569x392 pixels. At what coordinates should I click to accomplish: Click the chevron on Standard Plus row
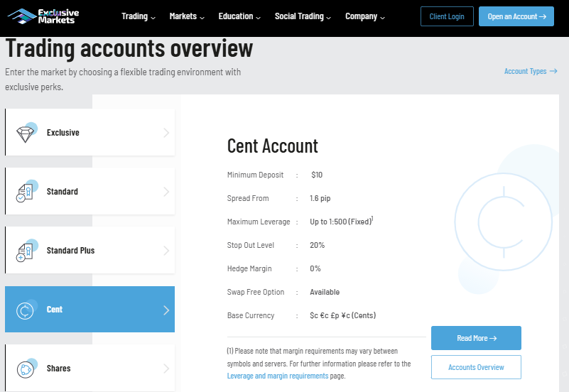coord(166,251)
